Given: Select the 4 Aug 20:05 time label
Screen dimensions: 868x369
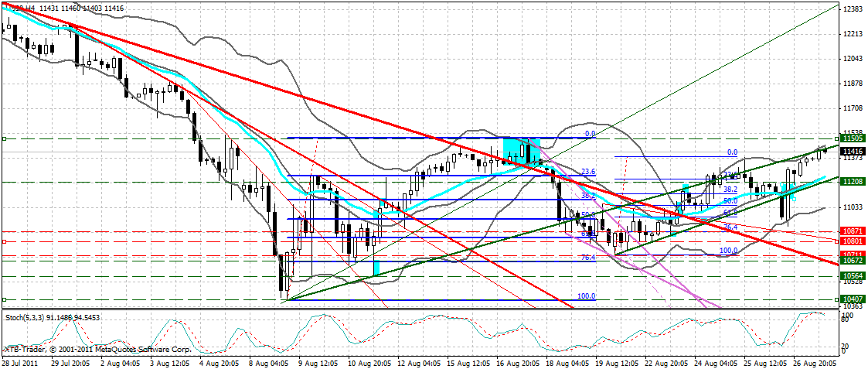Looking at the screenshot, I should tap(218, 362).
